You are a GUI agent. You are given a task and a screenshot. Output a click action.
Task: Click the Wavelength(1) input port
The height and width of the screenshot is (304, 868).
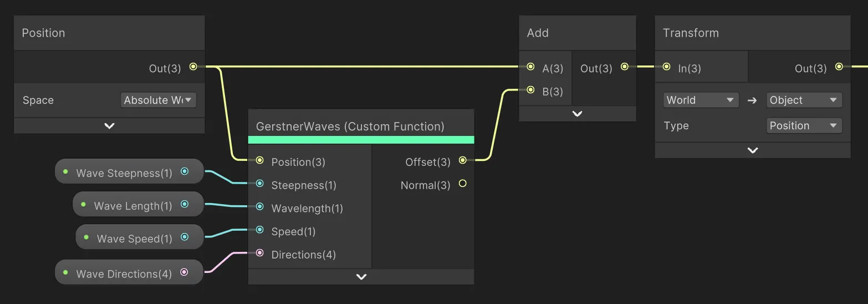(x=259, y=206)
